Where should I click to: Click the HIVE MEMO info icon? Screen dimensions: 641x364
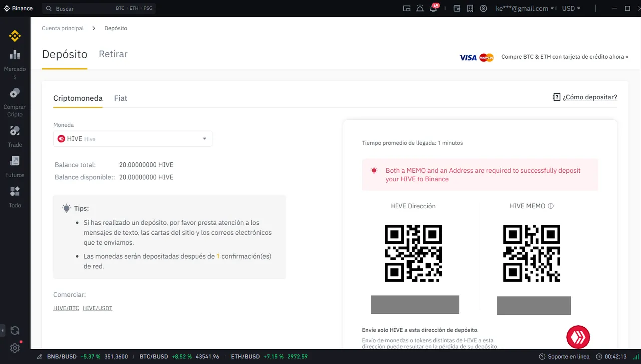[x=551, y=206]
